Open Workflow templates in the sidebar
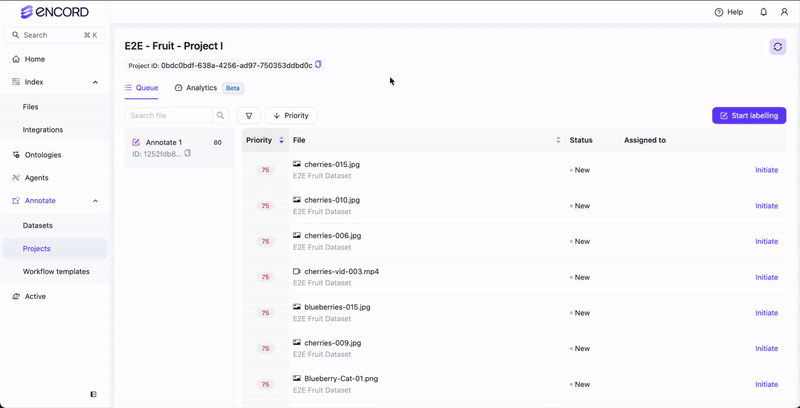 [x=55, y=272]
